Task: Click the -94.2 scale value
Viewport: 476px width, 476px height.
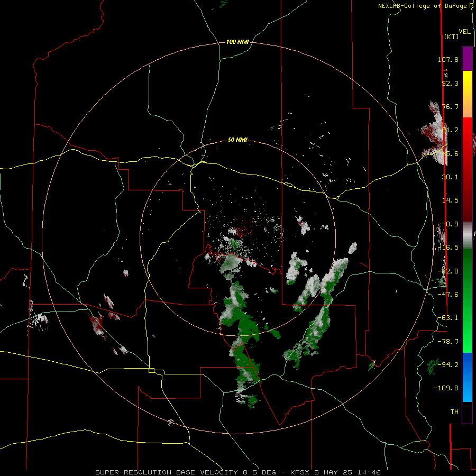Action: click(448, 364)
